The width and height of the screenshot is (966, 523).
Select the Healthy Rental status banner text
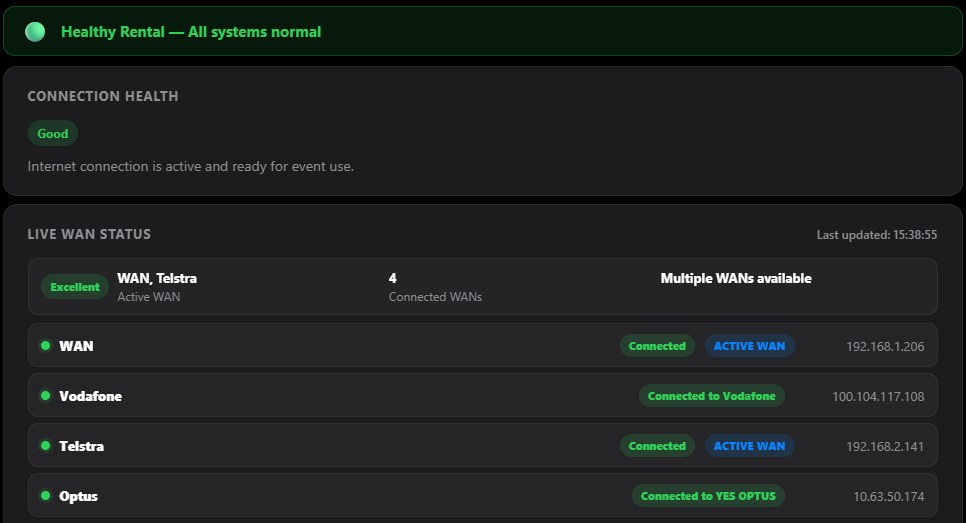tap(191, 32)
